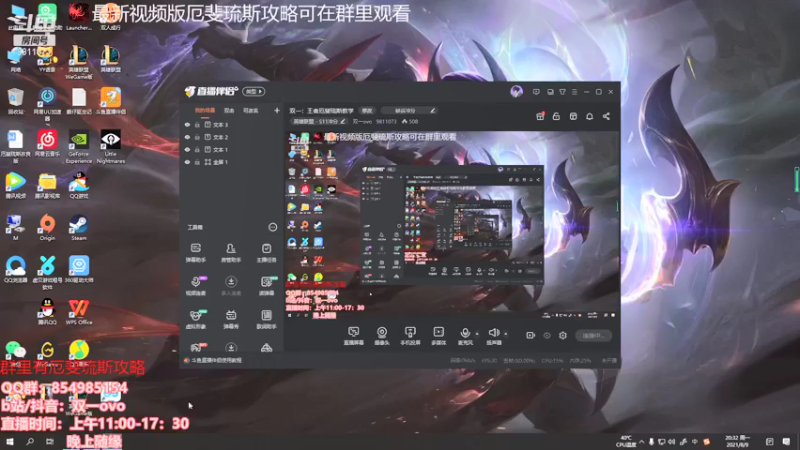Share the live room
Image resolution: width=800 pixels, height=450 pixels.
click(606, 116)
